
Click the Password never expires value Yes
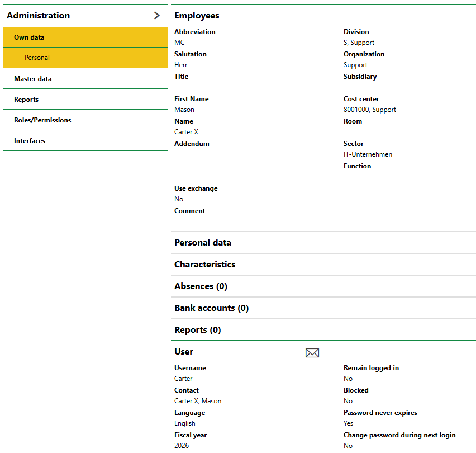coord(348,423)
